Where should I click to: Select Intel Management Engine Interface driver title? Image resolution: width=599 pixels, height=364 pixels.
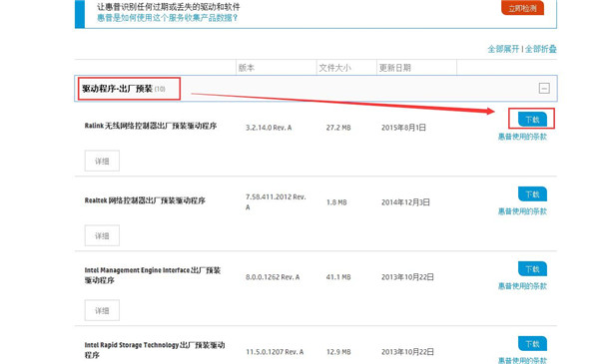[x=153, y=275]
